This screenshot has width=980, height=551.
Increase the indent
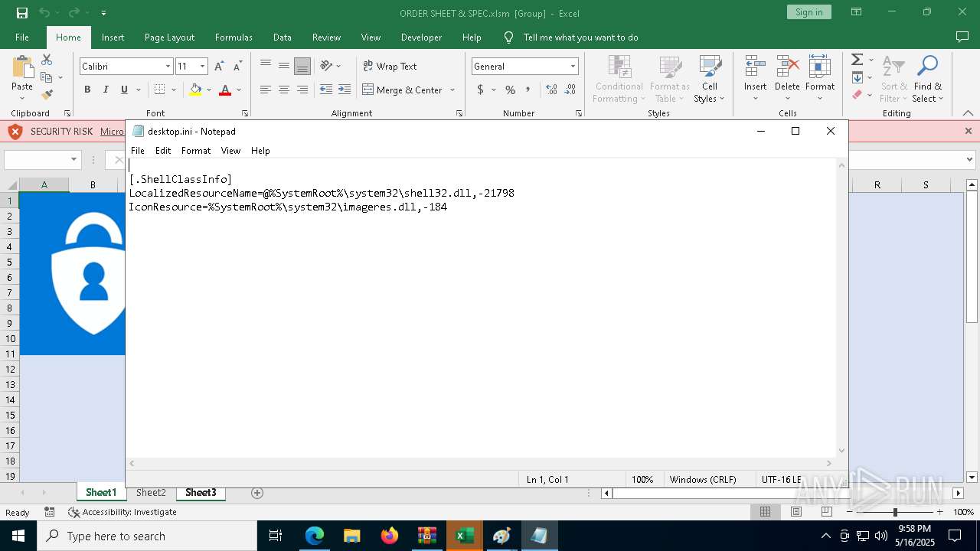pos(345,90)
